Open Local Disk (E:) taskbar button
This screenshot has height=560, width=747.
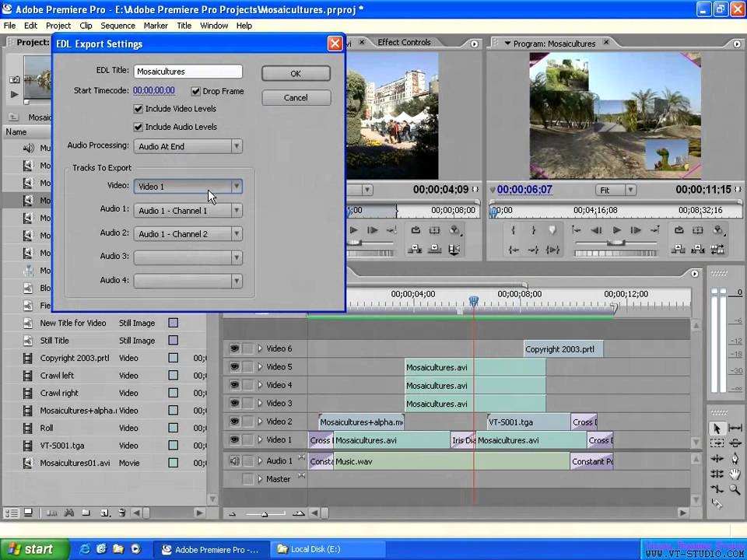[x=328, y=549]
